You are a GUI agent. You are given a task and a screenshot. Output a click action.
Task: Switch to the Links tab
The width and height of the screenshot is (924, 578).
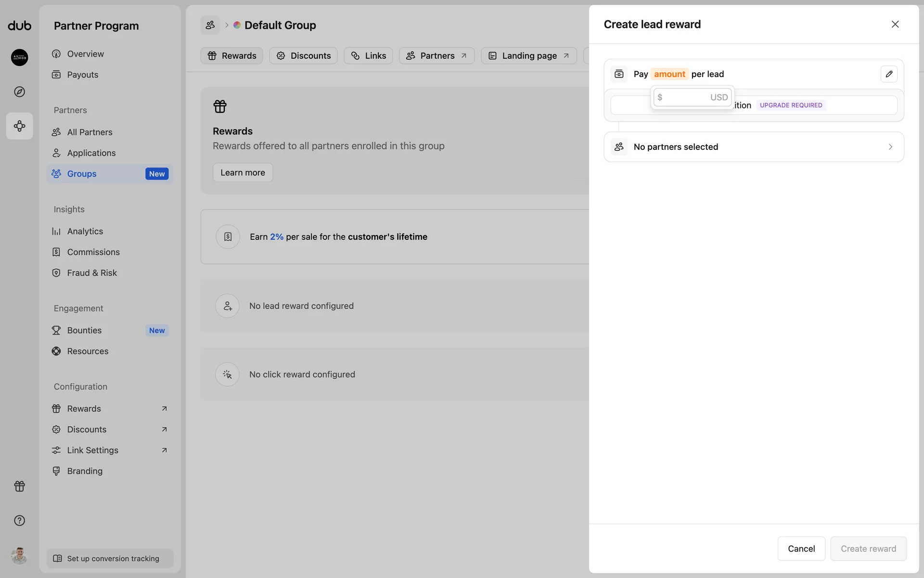(368, 56)
